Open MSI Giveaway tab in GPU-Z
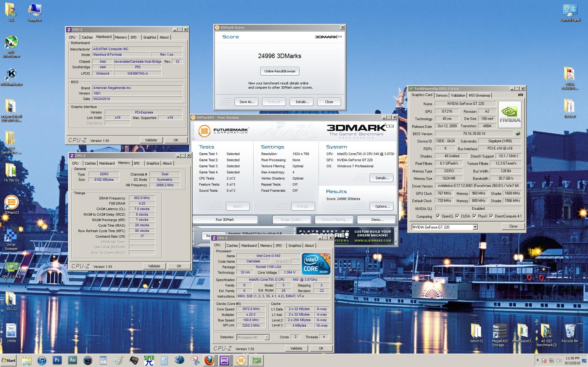Viewport: 588px width, 367px height. (479, 95)
